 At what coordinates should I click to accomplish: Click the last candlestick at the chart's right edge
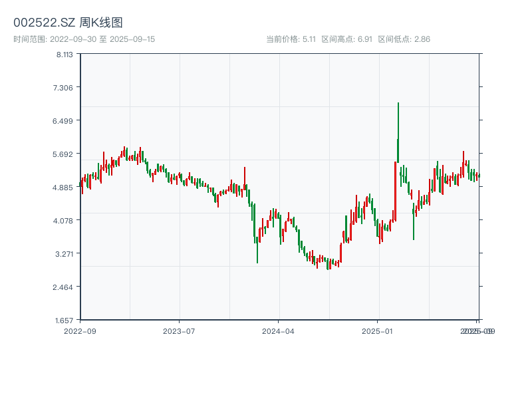point(478,176)
